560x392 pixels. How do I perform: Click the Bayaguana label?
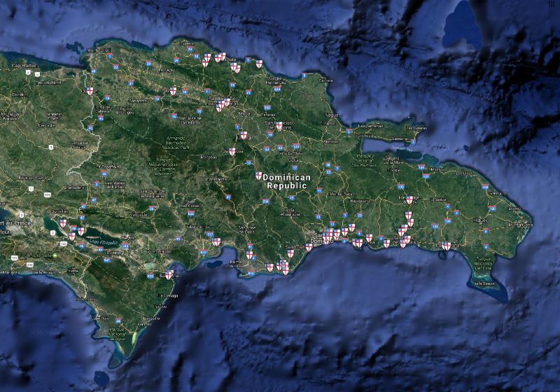click(360, 201)
